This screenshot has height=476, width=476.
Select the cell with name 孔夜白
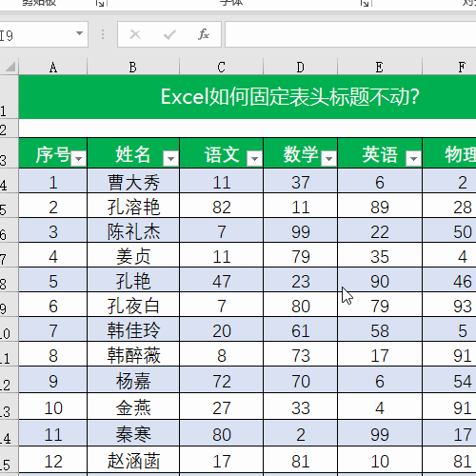pos(133,305)
